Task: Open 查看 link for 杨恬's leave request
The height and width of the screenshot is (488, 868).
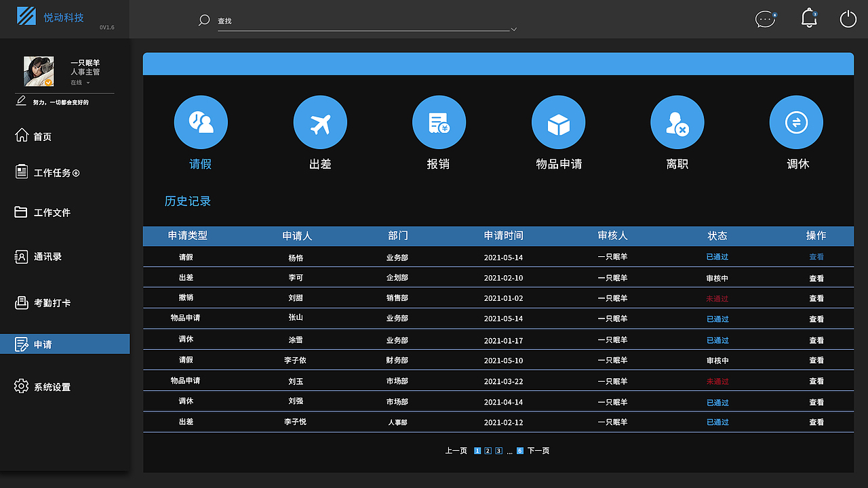Action: [816, 257]
